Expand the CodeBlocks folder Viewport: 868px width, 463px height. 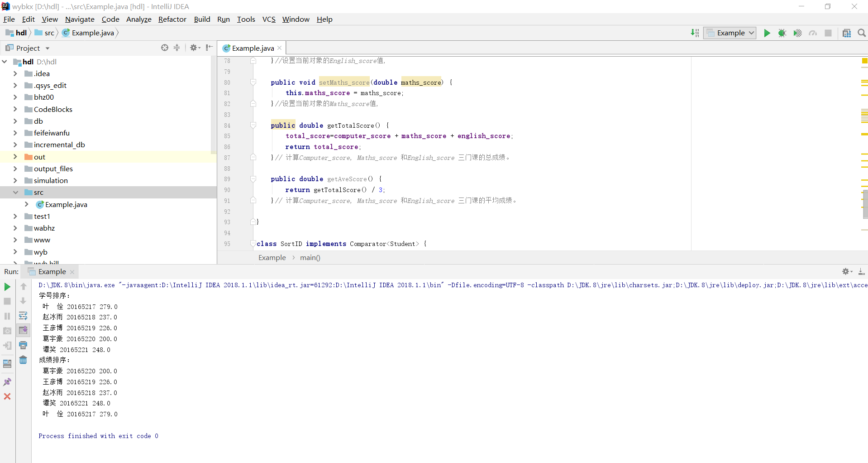click(15, 109)
